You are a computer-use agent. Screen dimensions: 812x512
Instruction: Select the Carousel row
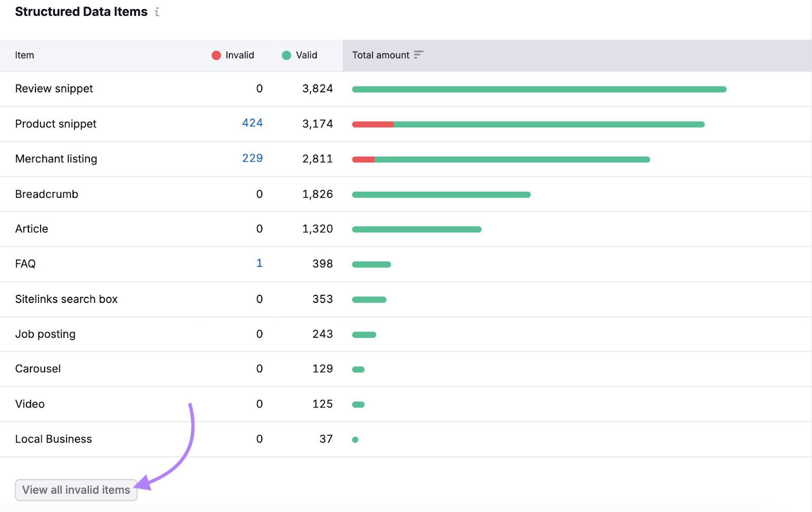pos(38,368)
